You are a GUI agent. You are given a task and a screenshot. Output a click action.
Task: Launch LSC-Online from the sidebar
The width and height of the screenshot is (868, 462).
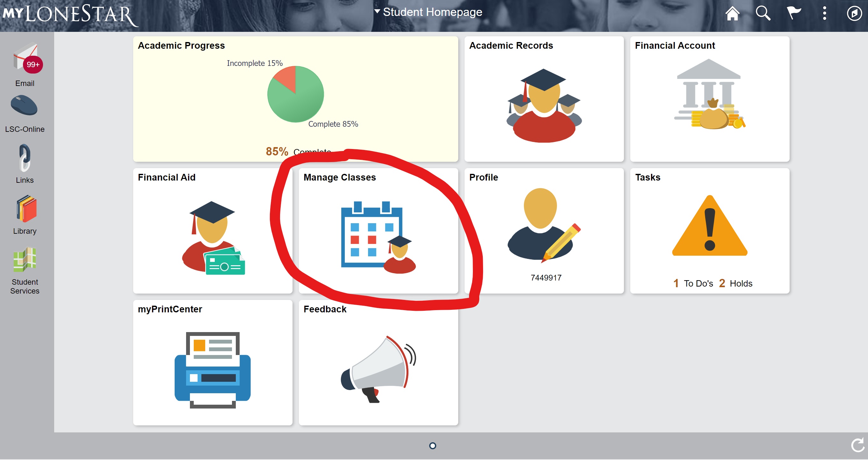point(25,106)
